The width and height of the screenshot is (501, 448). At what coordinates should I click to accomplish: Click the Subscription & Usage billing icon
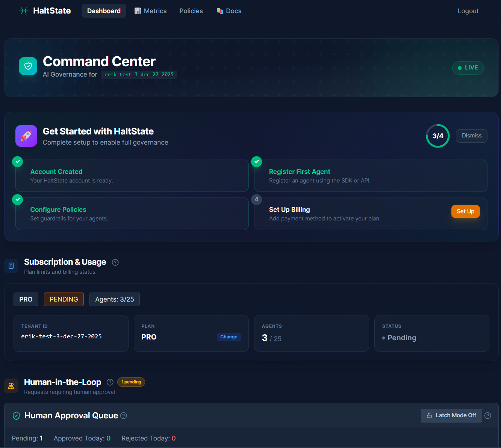11,265
